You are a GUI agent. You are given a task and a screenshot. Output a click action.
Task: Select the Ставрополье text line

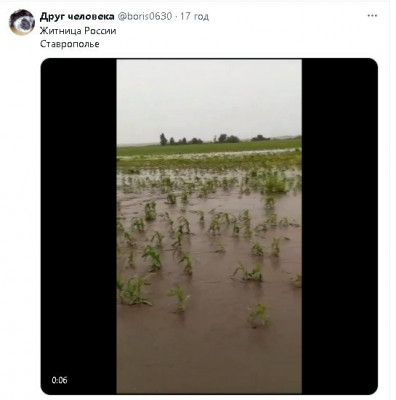70,44
